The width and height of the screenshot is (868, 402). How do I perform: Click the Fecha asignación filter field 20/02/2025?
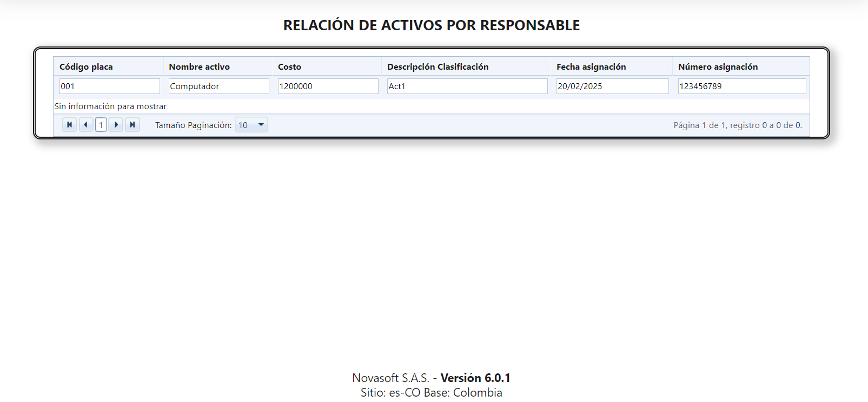point(613,86)
